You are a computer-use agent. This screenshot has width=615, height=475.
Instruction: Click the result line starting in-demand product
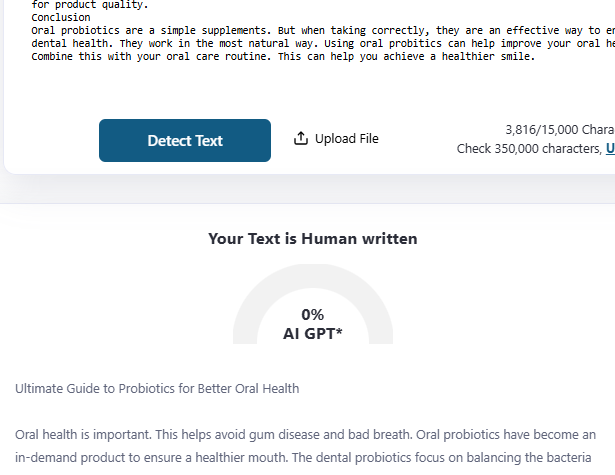[x=305, y=459]
